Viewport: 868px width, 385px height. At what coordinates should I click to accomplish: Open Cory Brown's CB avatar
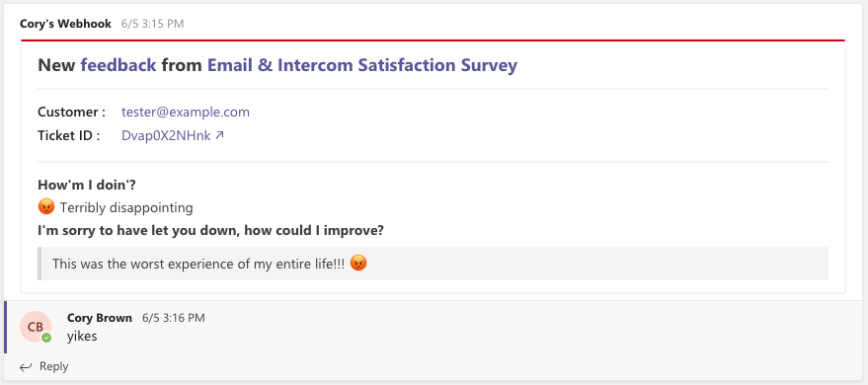36,327
